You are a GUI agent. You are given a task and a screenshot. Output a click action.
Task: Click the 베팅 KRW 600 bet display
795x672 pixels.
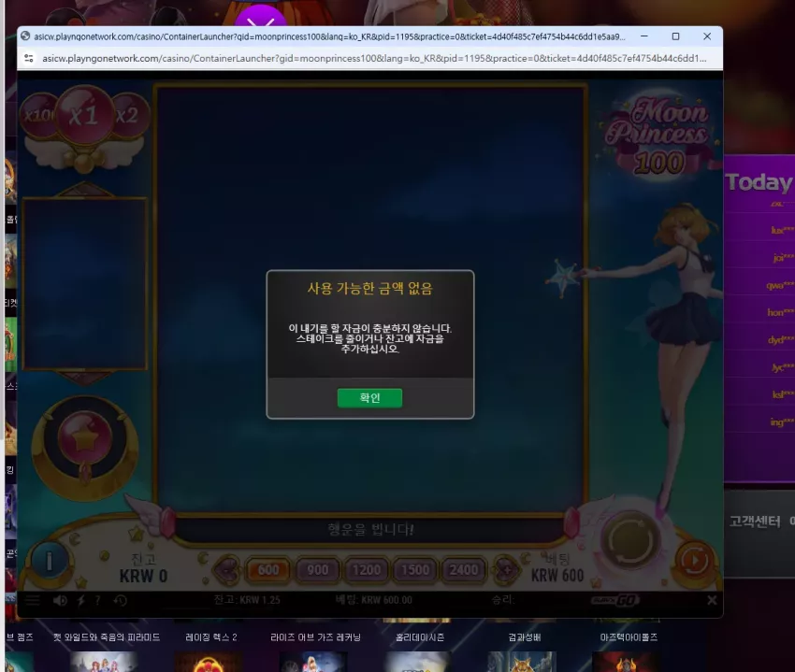click(x=557, y=568)
